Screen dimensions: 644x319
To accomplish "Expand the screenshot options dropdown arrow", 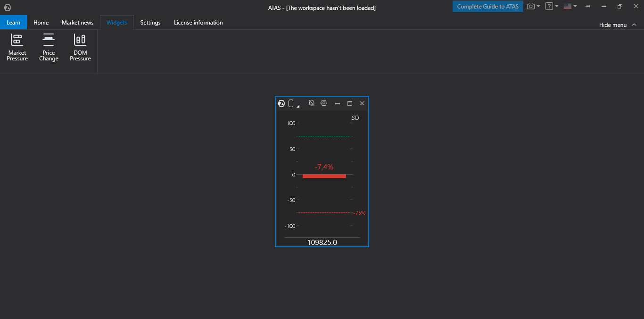I will (x=538, y=6).
